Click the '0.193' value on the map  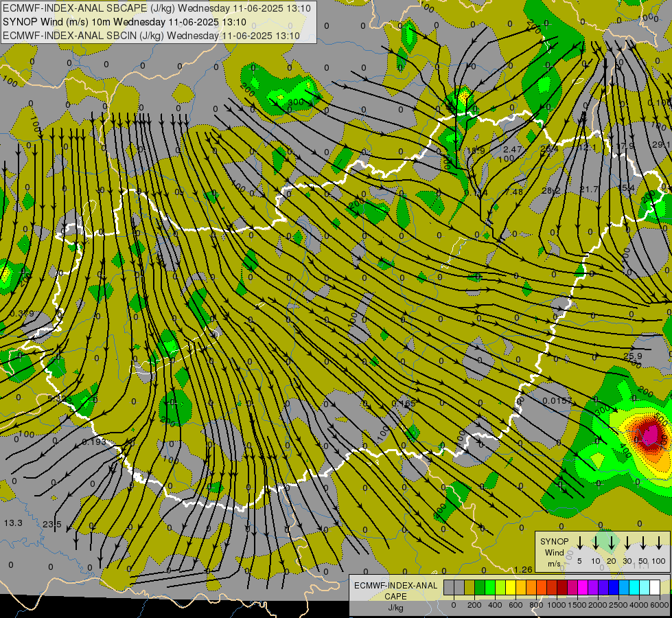tap(94, 442)
